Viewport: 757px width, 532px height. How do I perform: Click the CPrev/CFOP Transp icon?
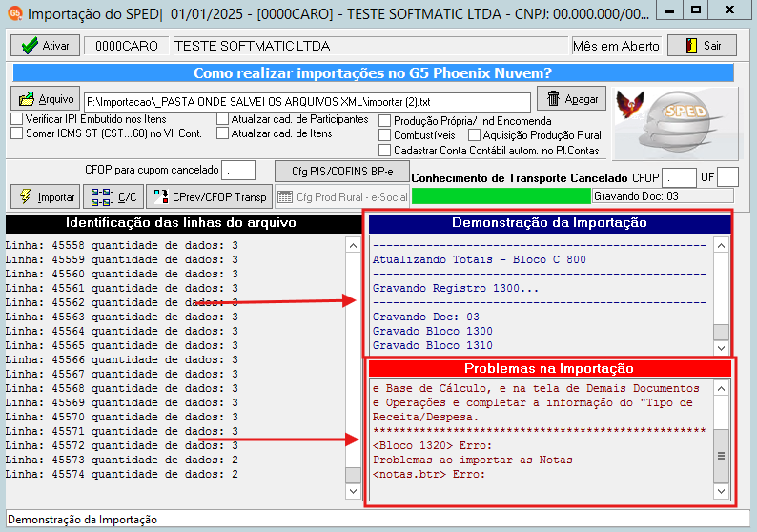pos(161,196)
